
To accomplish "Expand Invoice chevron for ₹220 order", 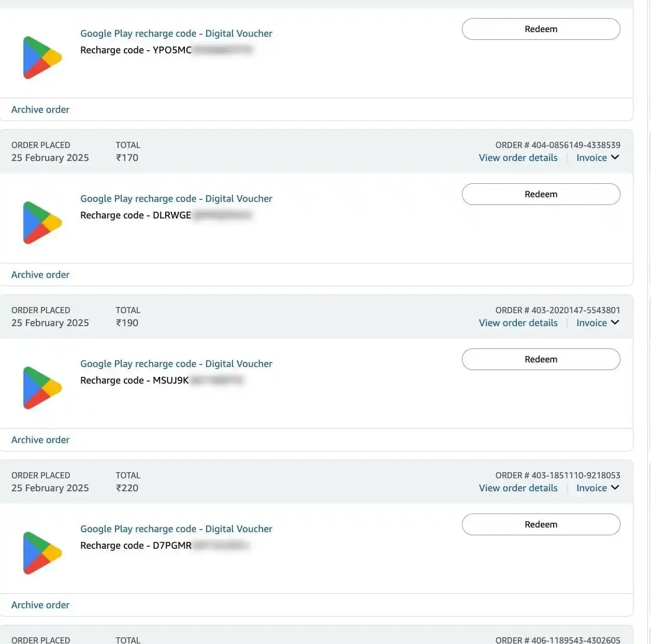I will (615, 488).
